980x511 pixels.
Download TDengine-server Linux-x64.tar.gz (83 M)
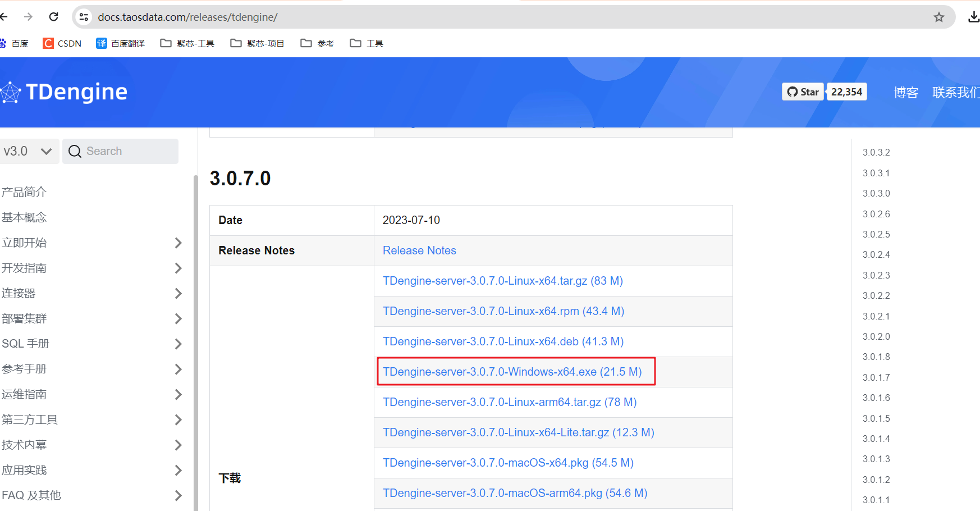pos(503,281)
